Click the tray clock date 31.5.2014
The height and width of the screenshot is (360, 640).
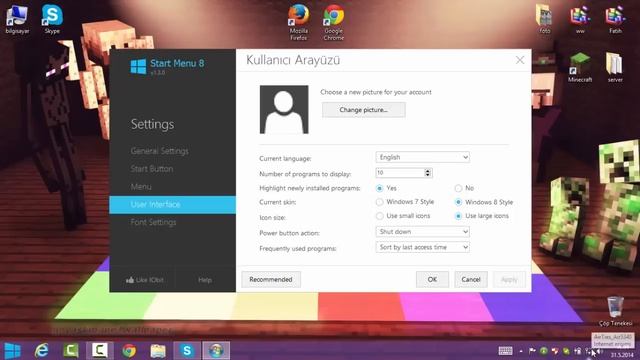tap(622, 354)
